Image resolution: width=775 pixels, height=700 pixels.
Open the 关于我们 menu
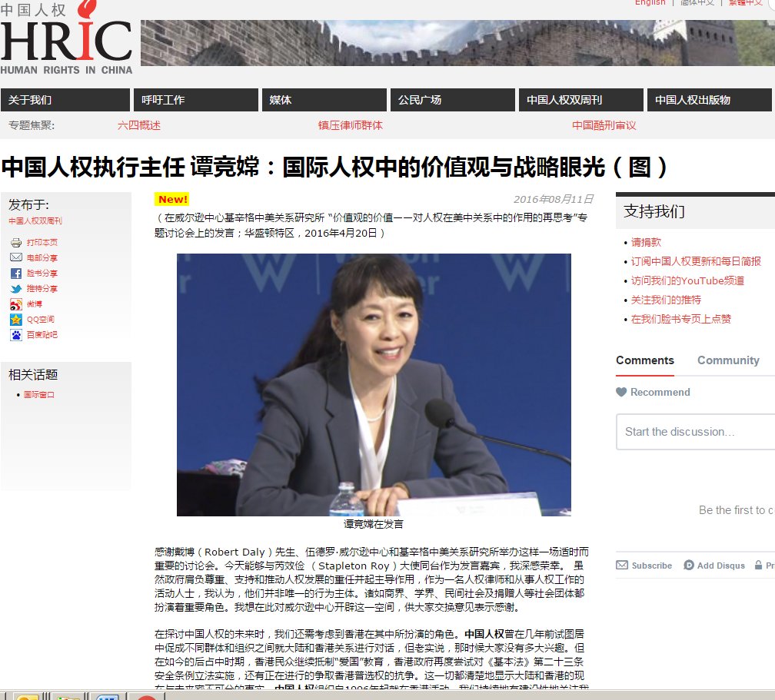point(65,100)
